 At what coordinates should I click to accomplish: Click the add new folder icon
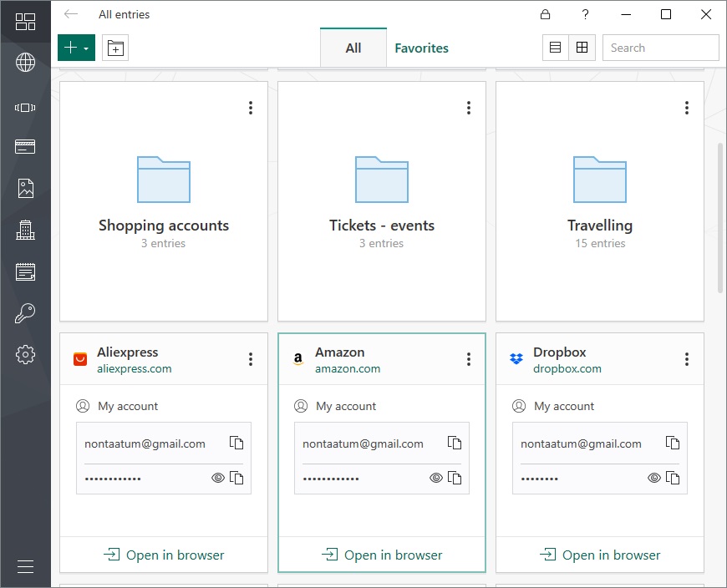115,48
